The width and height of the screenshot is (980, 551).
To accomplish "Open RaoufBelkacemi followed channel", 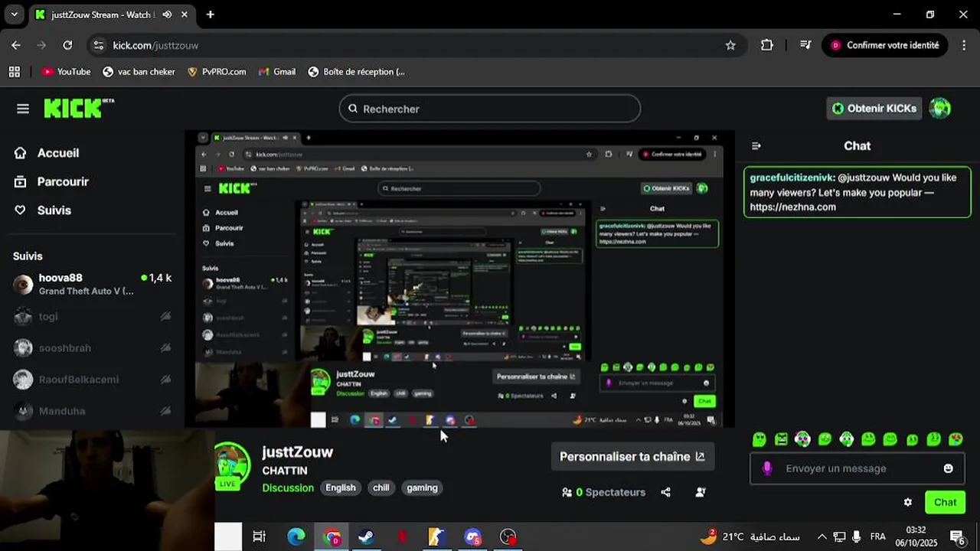I will pos(93,380).
